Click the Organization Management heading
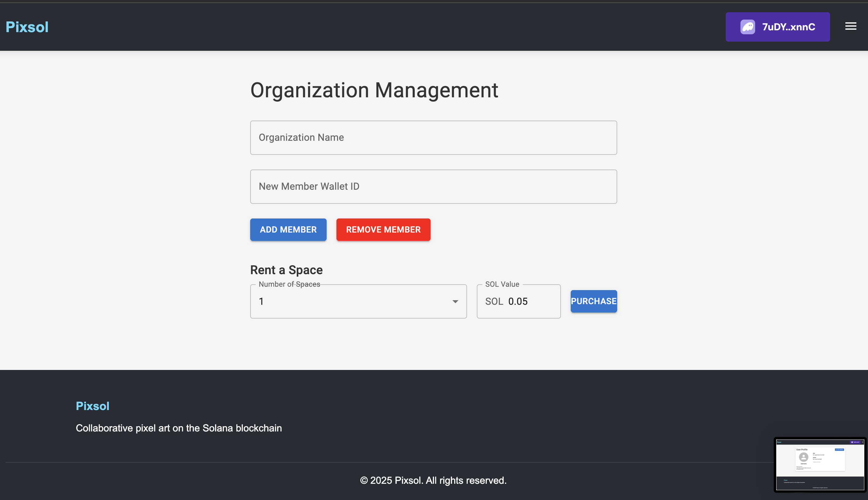This screenshot has width=868, height=500. 374,90
